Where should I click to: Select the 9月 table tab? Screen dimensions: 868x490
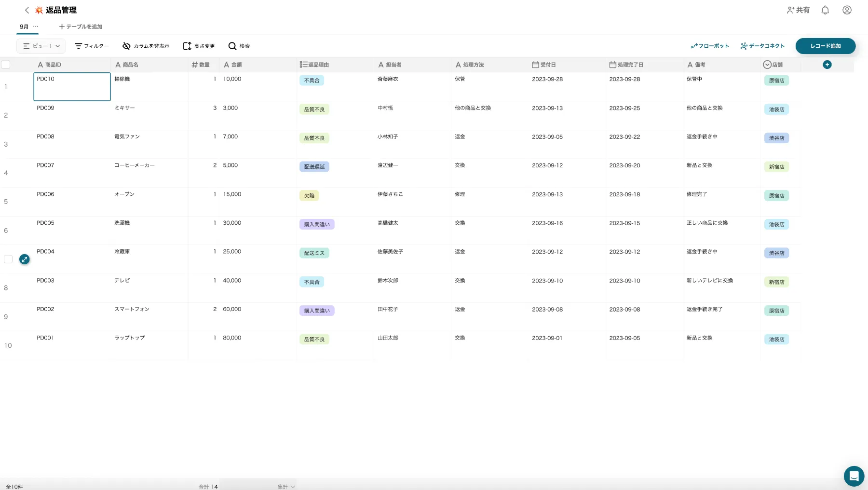click(24, 27)
